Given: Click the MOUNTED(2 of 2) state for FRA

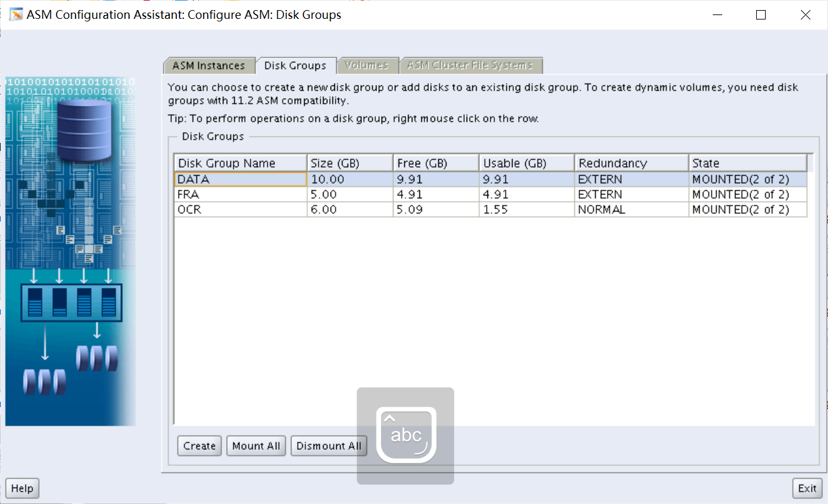Looking at the screenshot, I should point(747,194).
